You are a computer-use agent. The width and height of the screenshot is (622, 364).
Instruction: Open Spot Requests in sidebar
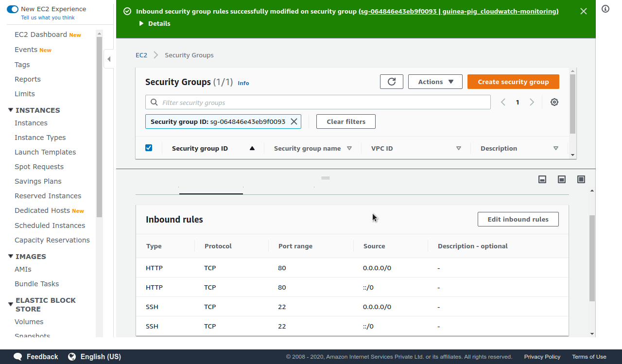[x=39, y=167]
